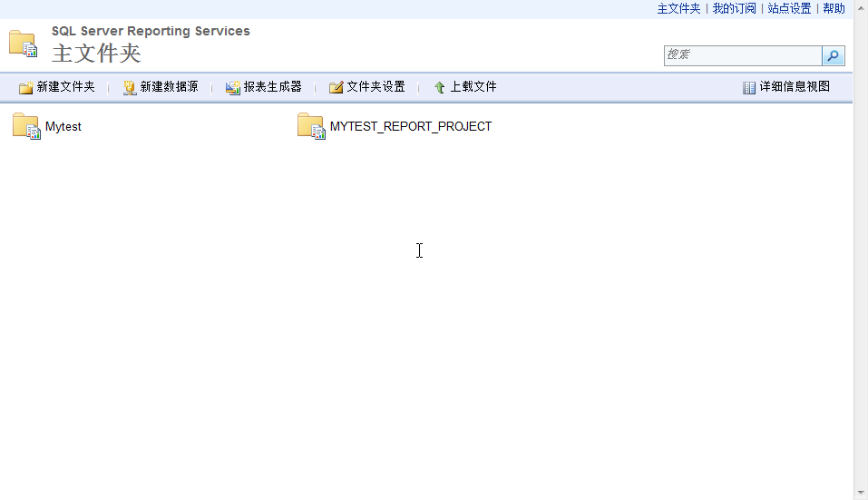The image size is (868, 500).
Task: Click the magnifier search button
Action: pos(834,55)
